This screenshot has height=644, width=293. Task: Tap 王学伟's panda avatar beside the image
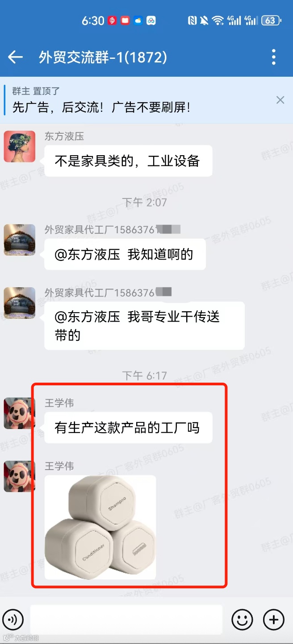click(x=20, y=476)
